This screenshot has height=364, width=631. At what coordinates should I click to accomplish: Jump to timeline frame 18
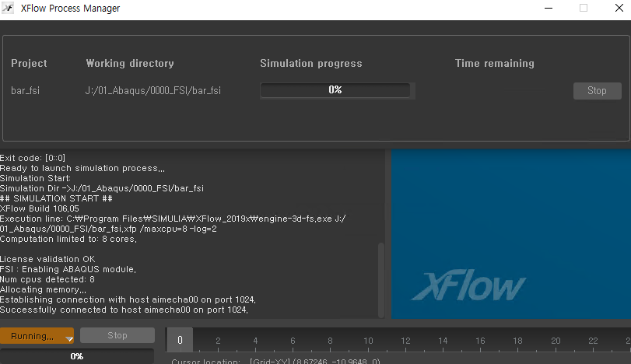[x=517, y=341]
